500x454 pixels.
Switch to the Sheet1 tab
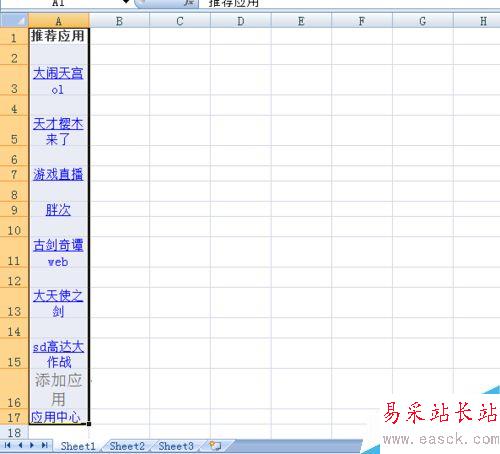pyautogui.click(x=78, y=446)
